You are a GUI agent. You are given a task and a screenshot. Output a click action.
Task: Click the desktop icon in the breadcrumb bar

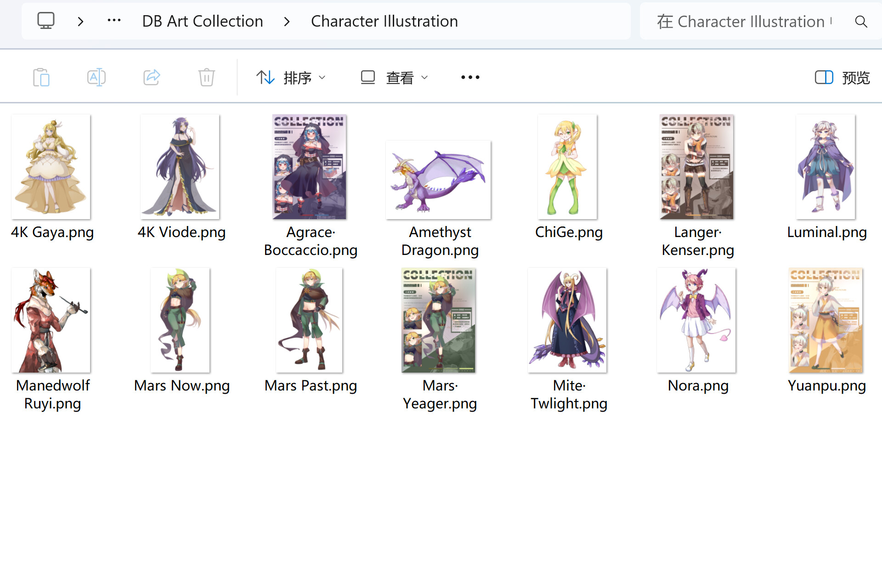coord(45,21)
